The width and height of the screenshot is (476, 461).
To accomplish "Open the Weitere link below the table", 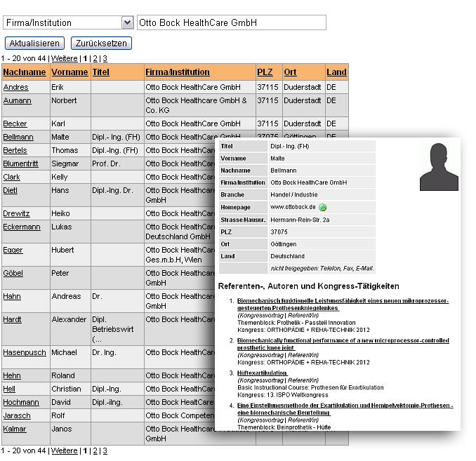I will (x=64, y=450).
